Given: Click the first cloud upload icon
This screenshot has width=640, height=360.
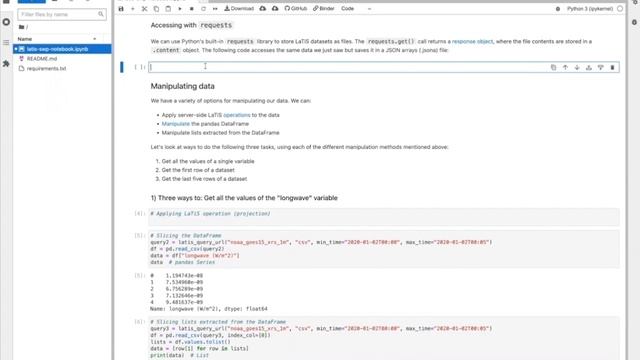Looking at the screenshot, I should (x=263, y=9).
